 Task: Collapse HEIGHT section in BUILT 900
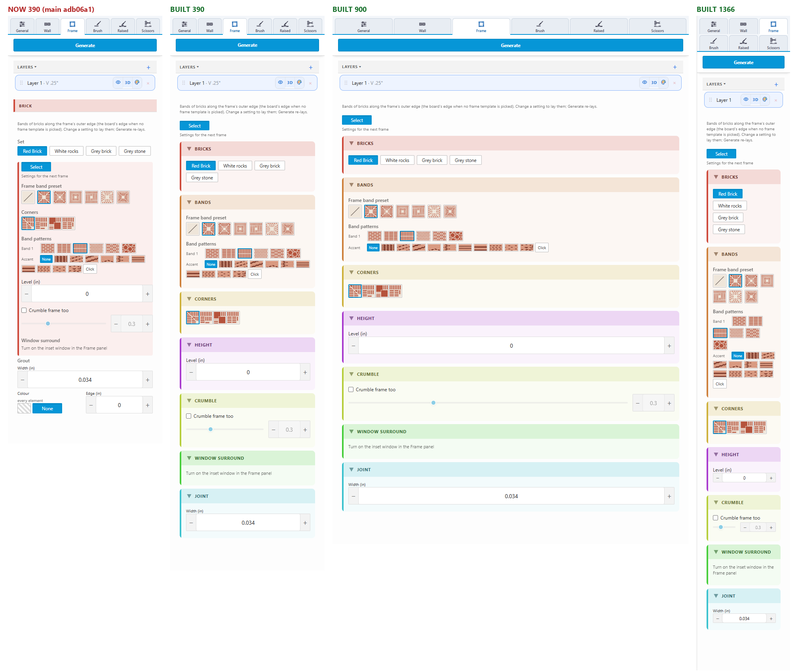pyautogui.click(x=351, y=318)
